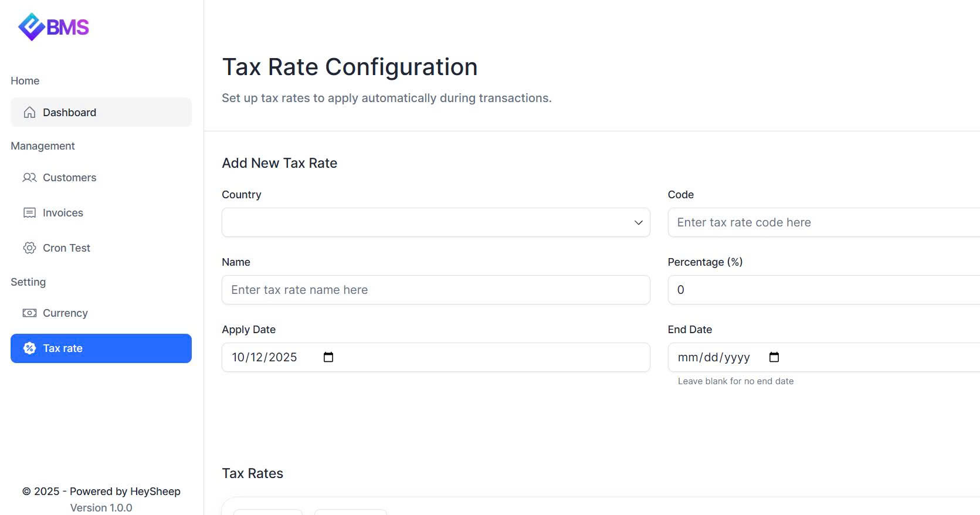This screenshot has height=515, width=980.
Task: Click the mm segment in End Date
Action: coord(688,357)
